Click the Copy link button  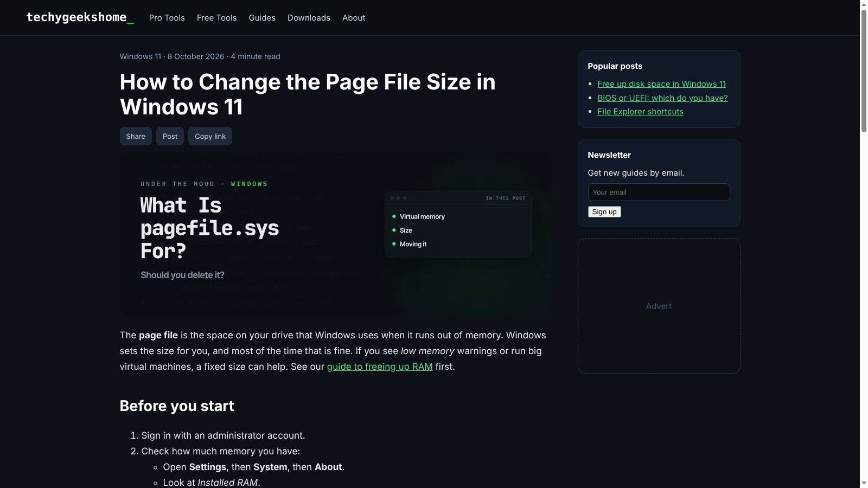pos(210,136)
